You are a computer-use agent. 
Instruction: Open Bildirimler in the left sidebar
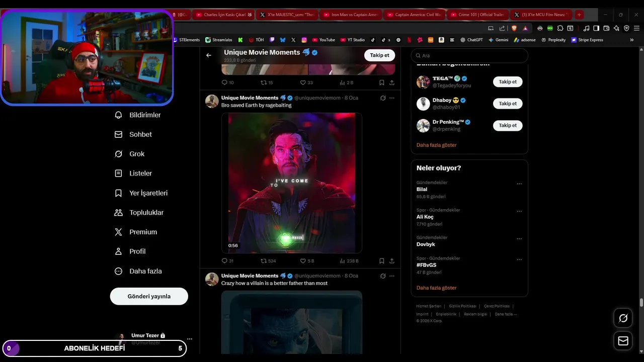[138, 115]
